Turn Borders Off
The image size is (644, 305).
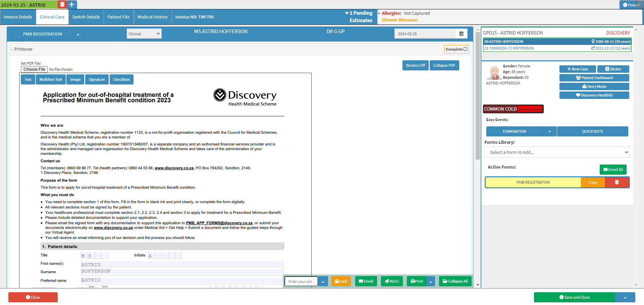click(416, 65)
